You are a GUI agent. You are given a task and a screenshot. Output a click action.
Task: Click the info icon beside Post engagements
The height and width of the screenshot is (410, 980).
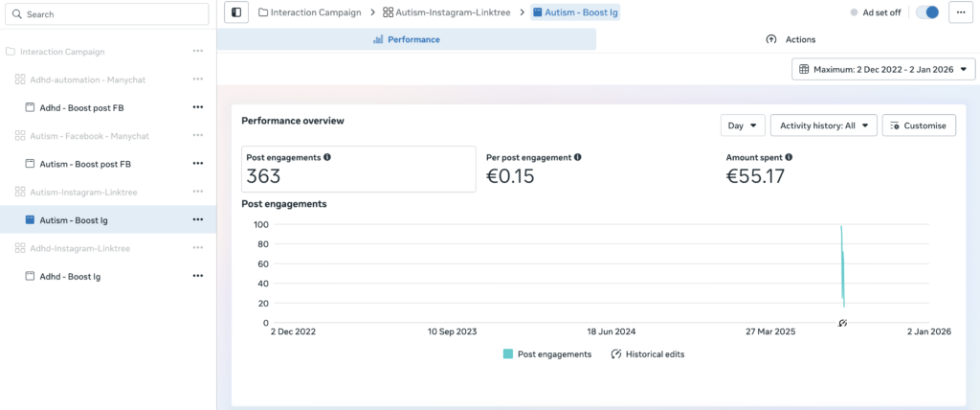327,157
